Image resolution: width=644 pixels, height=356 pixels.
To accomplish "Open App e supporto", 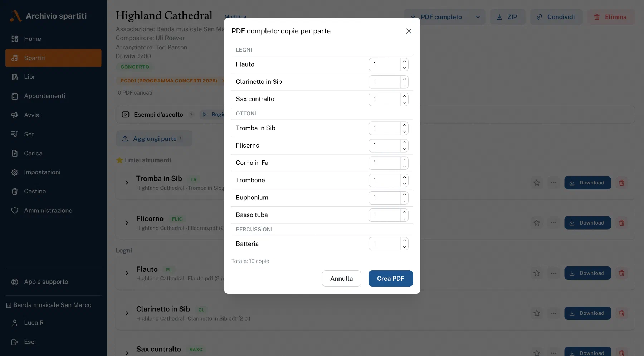I will pyautogui.click(x=53, y=282).
